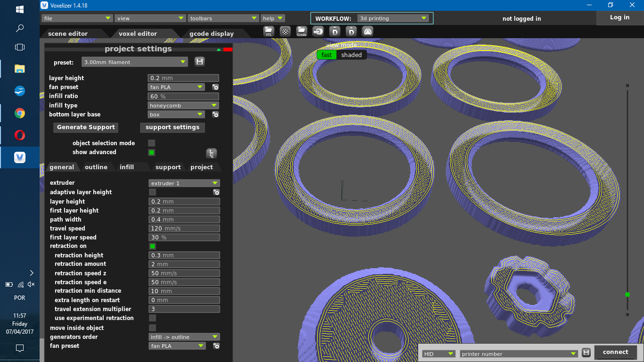
Task: Open Windows search from taskbar
Action: tap(20, 28)
